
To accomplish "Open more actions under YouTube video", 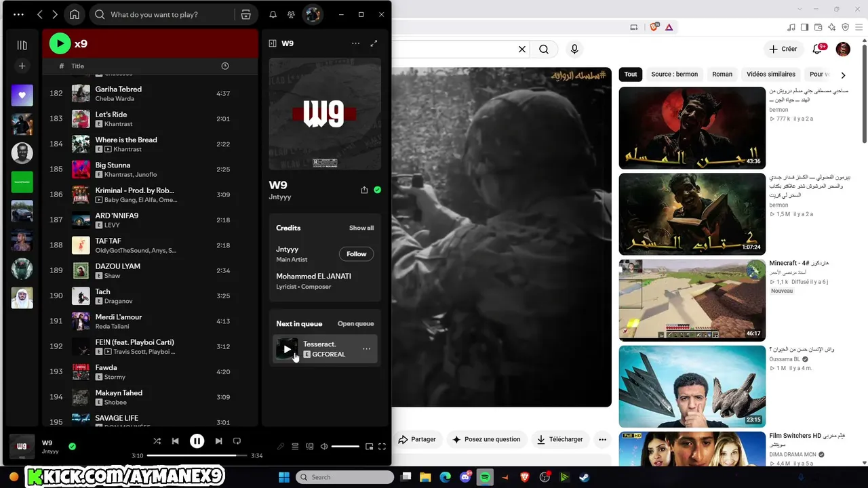I will [x=602, y=439].
